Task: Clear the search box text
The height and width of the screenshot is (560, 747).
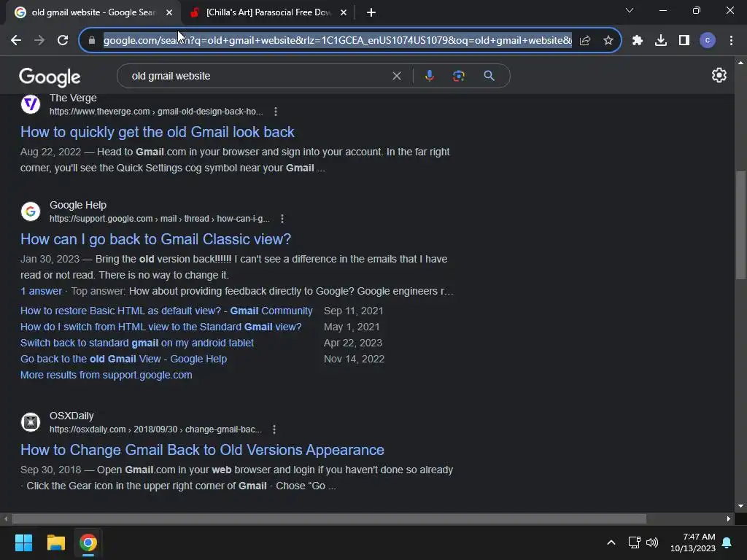Action: point(396,76)
